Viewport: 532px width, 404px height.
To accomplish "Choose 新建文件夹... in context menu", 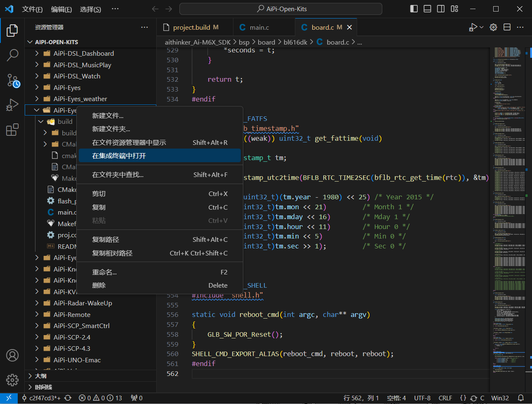I will coord(160,129).
